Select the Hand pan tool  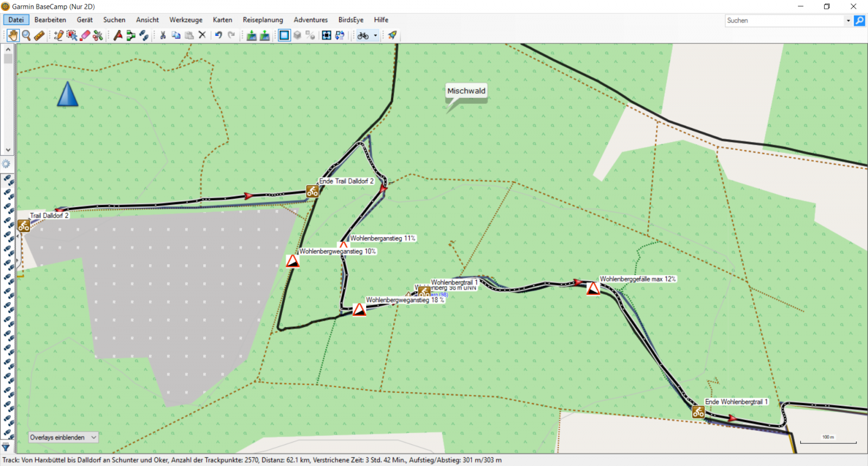coord(13,35)
